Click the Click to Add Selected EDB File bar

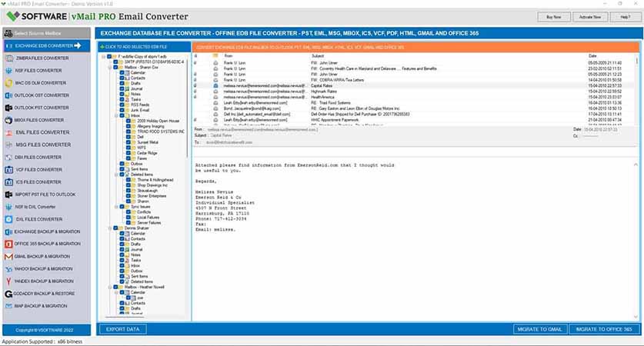[x=144, y=47]
